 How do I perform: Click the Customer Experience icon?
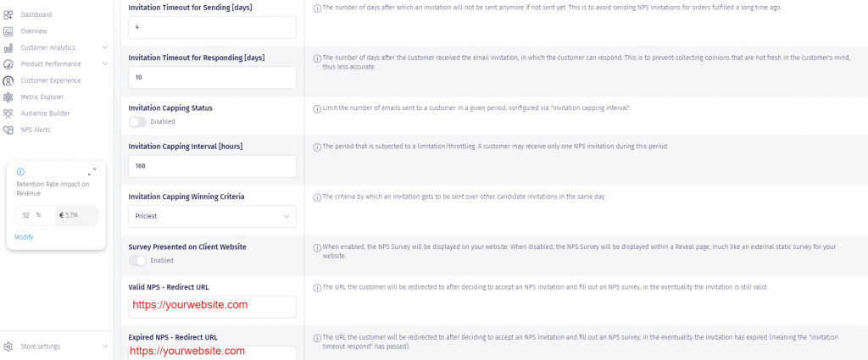[8, 80]
